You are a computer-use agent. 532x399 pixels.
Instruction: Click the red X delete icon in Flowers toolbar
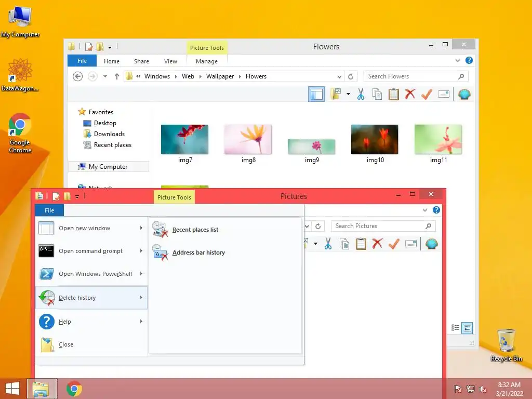click(410, 94)
